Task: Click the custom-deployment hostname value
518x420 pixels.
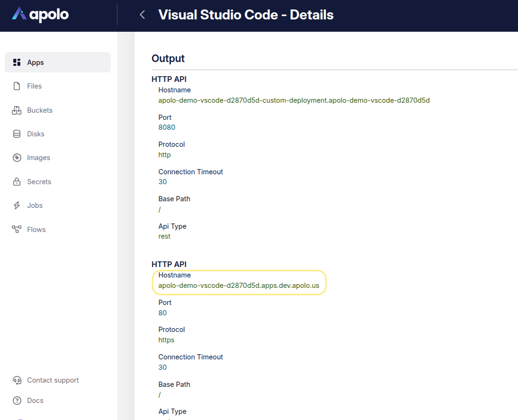Action: tap(294, 100)
